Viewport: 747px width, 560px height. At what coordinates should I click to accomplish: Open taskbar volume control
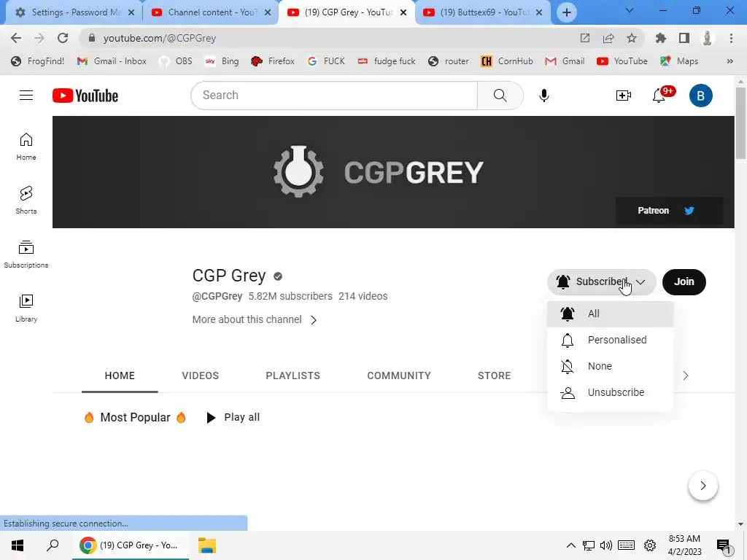[x=606, y=545]
